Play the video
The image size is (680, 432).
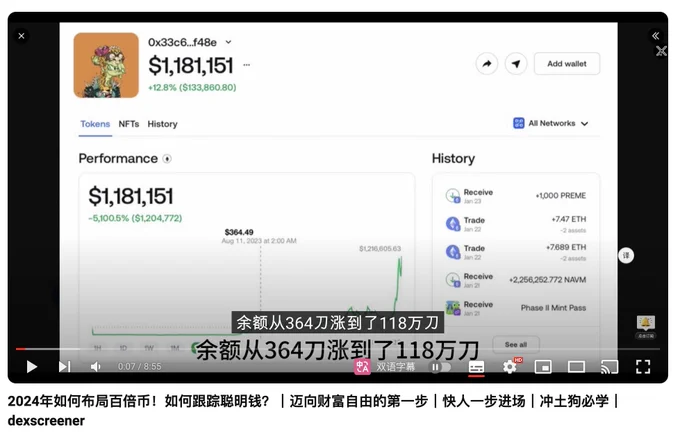[31, 367]
